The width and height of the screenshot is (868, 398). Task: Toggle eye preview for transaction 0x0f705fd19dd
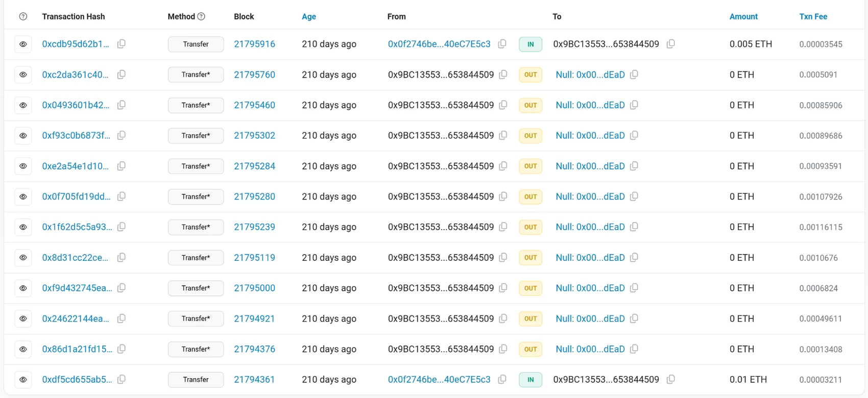pyautogui.click(x=23, y=196)
